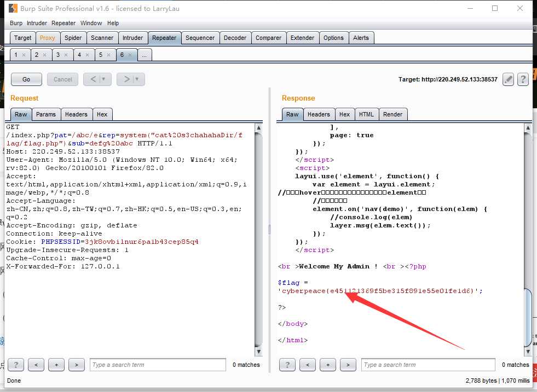This screenshot has height=392, width=537.
Task: Click response search help question mark button
Action: point(287,365)
